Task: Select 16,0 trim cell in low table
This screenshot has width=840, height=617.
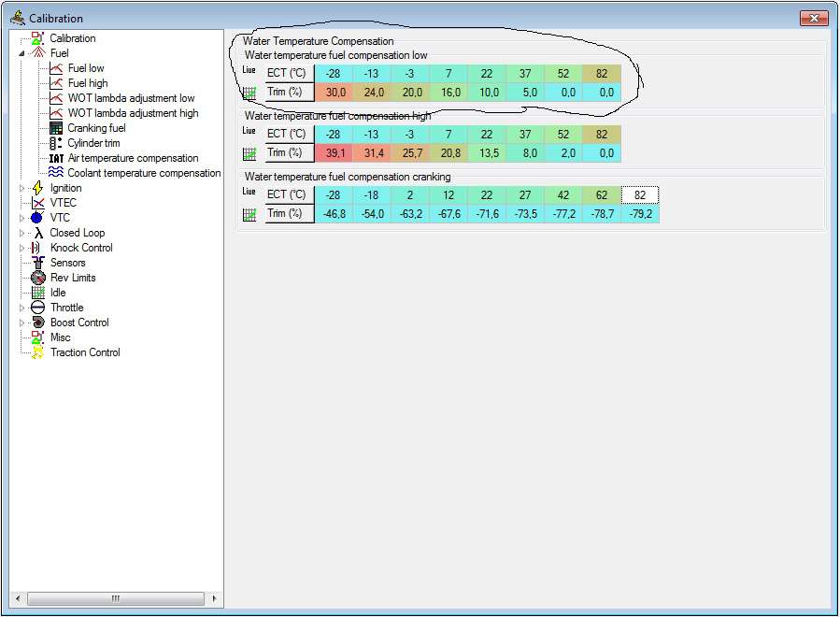Action: 448,93
